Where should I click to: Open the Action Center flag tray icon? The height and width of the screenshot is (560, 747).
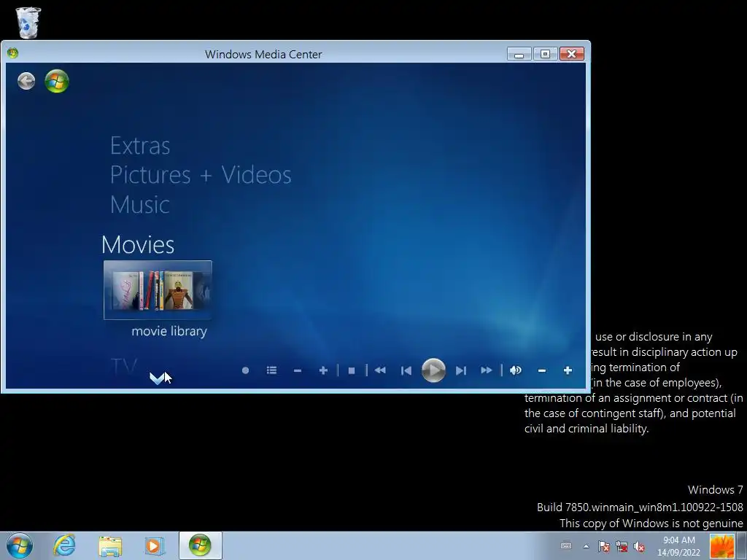tap(603, 546)
